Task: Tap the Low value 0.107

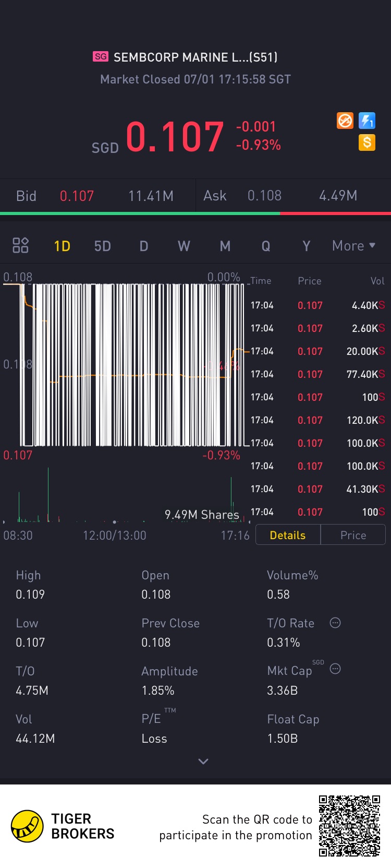Action: point(30,643)
